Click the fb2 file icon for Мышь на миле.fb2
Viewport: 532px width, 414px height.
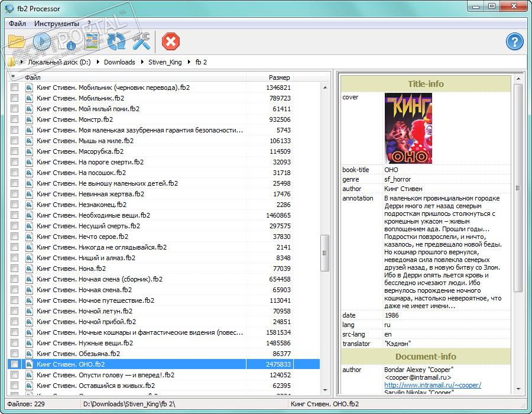pos(29,141)
